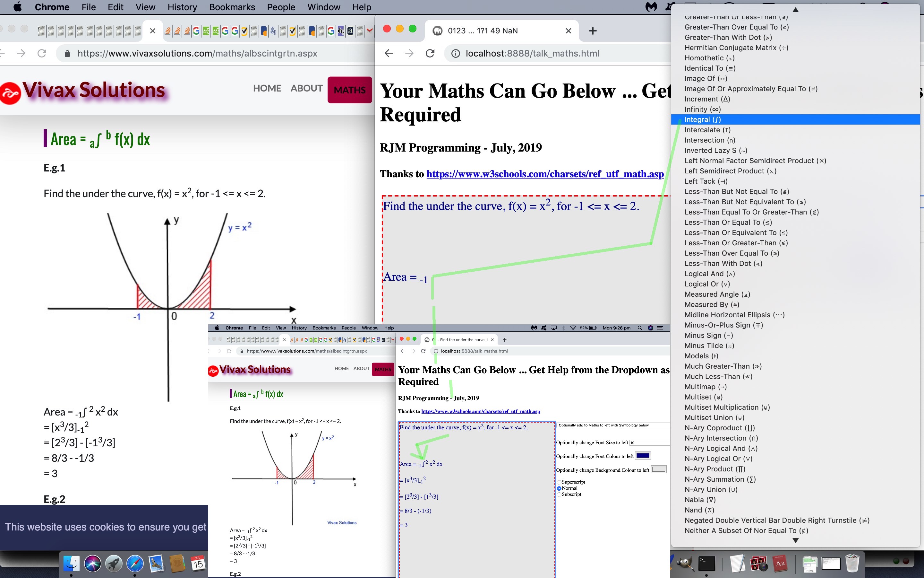Open Mail stamp icon in Dock
The image size is (924, 578).
[x=156, y=564]
